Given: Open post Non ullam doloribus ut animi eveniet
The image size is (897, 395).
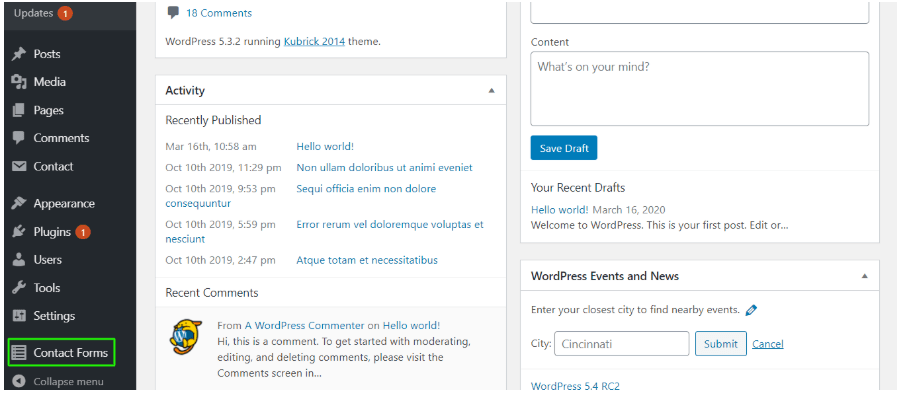Looking at the screenshot, I should click(384, 168).
